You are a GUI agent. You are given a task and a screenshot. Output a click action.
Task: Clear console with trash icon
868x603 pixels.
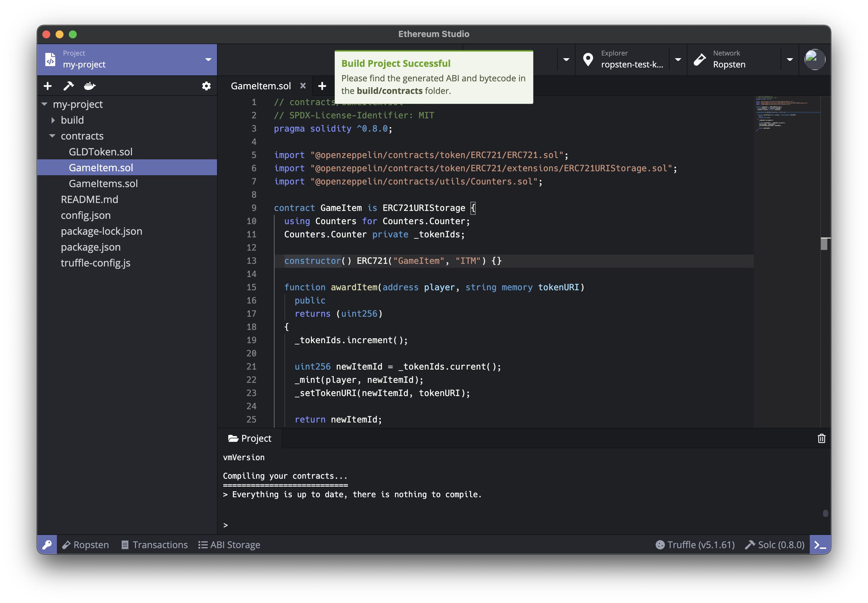(821, 438)
